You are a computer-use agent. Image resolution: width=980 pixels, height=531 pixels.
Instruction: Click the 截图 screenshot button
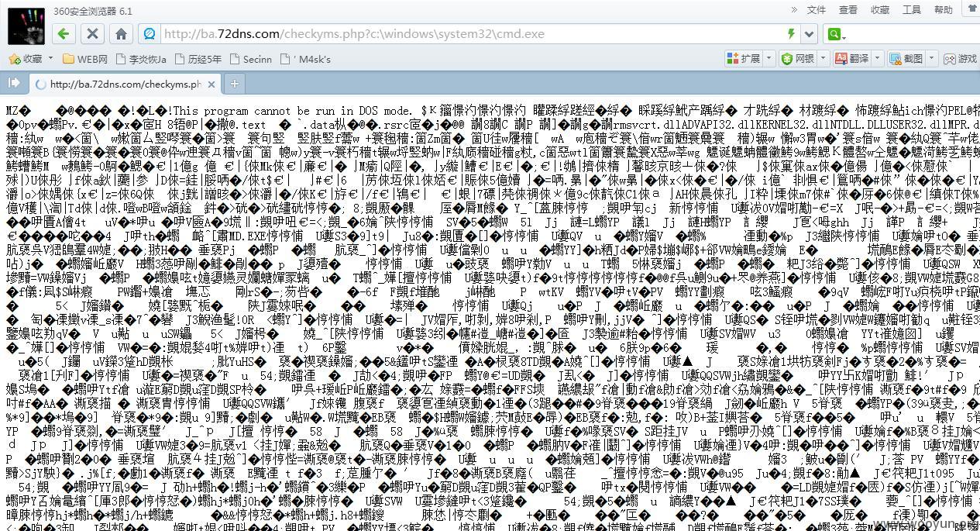(906, 59)
